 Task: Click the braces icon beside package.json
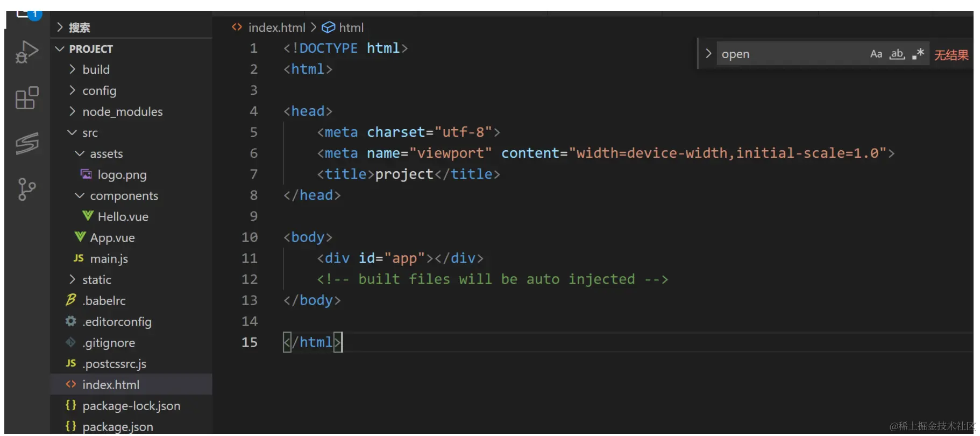click(70, 426)
